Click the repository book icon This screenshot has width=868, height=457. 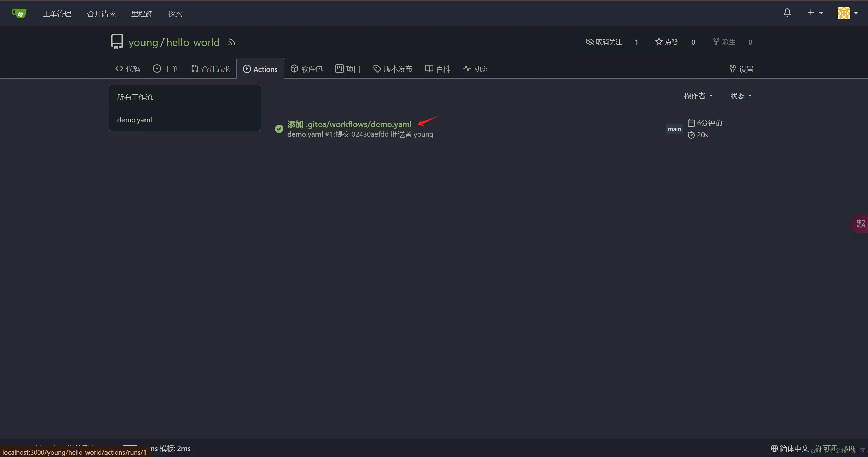click(x=117, y=42)
